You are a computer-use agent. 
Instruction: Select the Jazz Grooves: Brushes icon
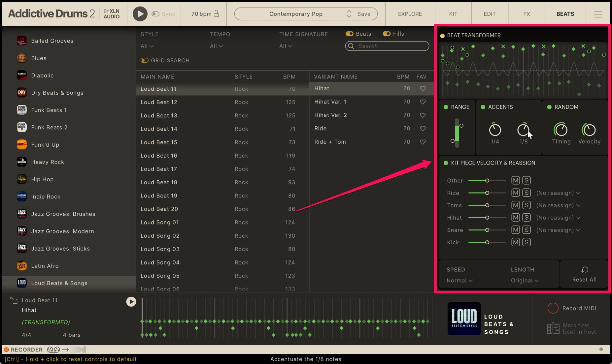[22, 214]
